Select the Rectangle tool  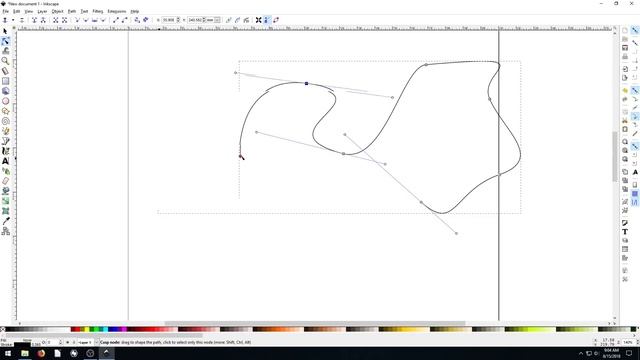5,81
